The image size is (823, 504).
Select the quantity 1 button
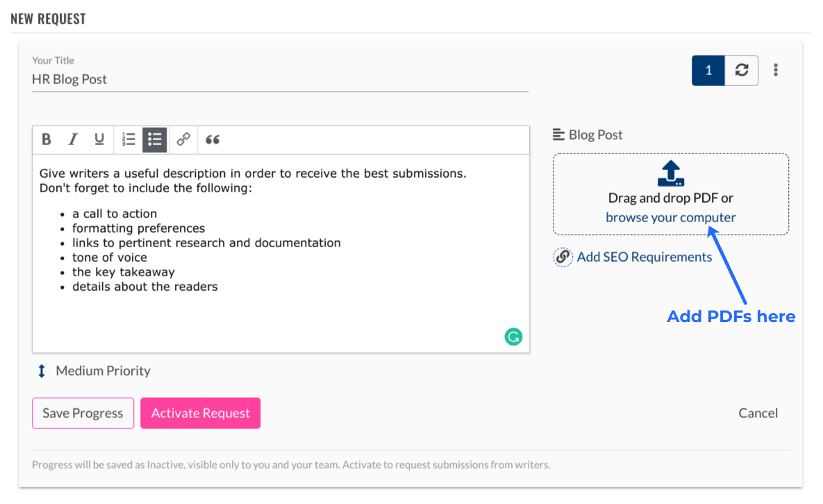tap(708, 70)
